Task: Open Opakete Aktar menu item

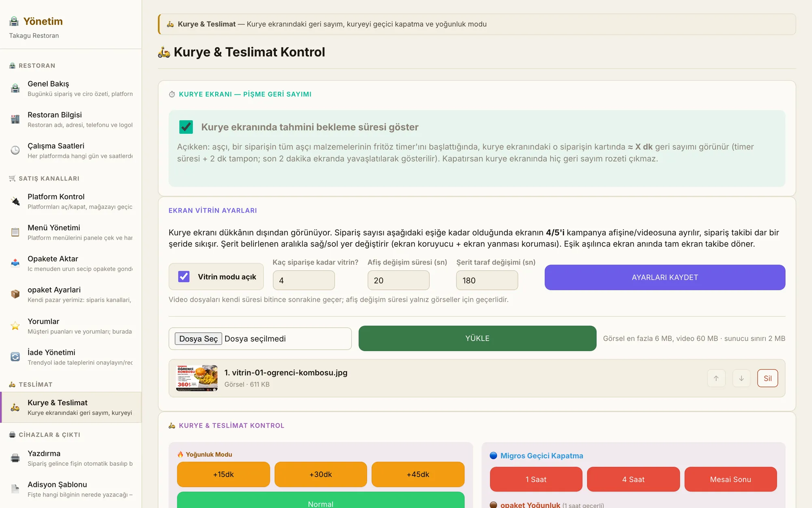Action: 71,263
